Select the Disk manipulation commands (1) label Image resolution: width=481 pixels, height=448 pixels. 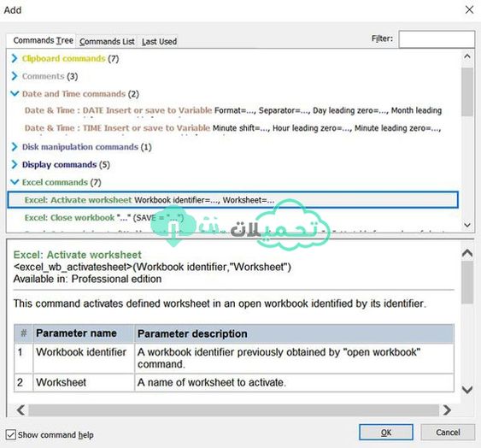[x=87, y=147]
